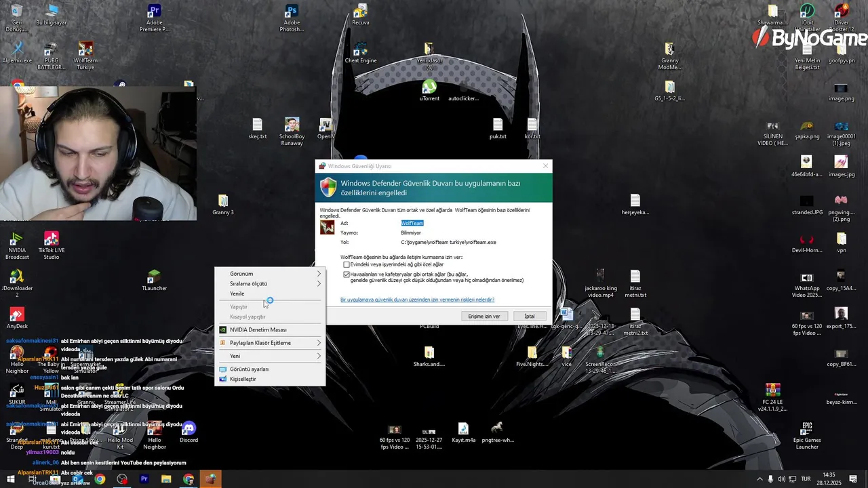Open the Adobe Premiere Pro desktop shortcut

pyautogui.click(x=154, y=18)
